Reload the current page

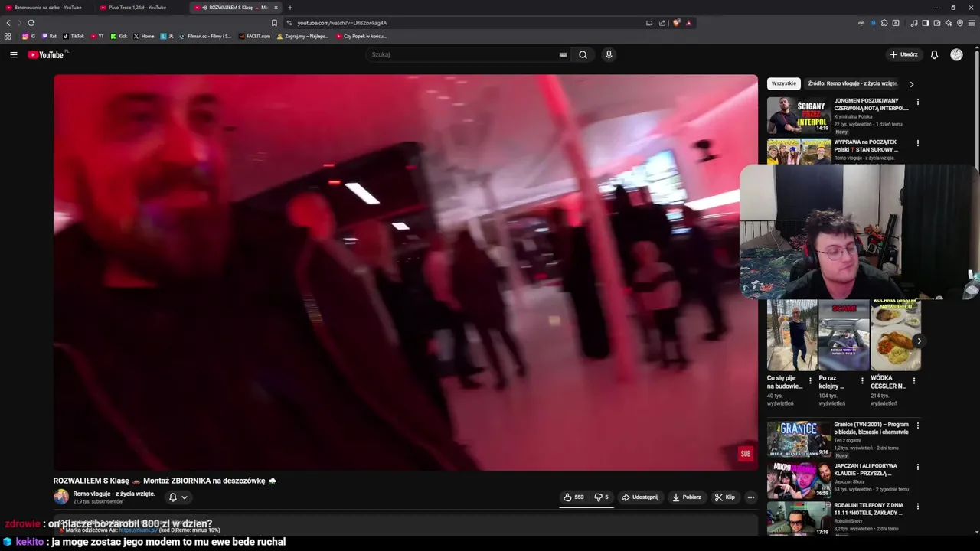(31, 23)
